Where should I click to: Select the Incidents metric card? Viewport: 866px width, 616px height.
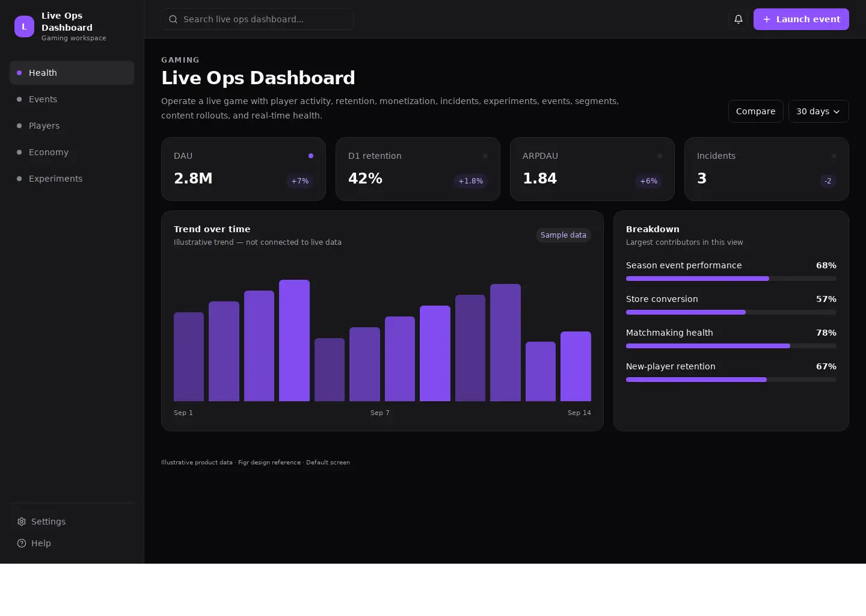coord(767,169)
